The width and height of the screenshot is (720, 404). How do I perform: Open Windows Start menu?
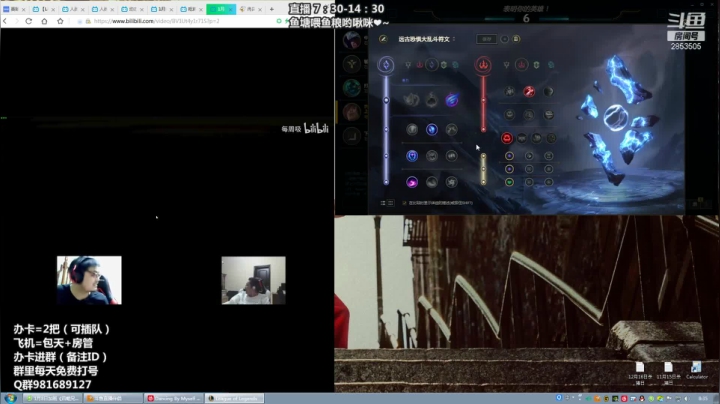tap(11, 398)
